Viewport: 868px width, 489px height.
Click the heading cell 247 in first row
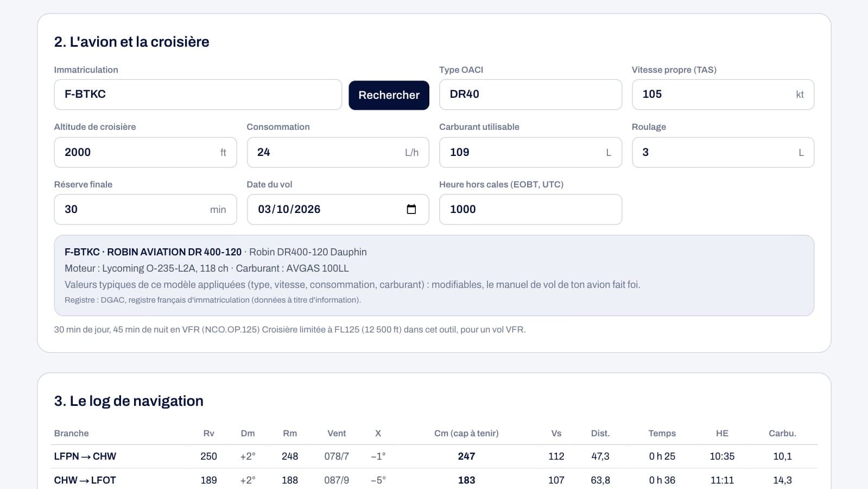point(466,456)
